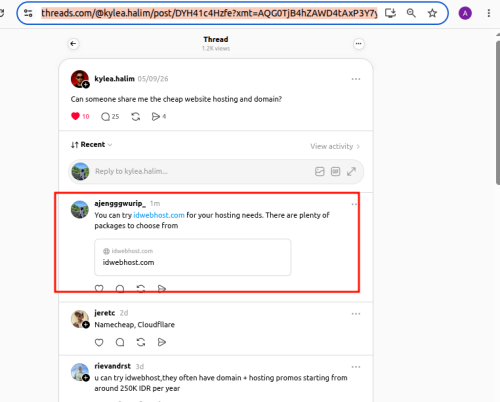Attach an image in the reply box
500x402 pixels.
(x=320, y=171)
